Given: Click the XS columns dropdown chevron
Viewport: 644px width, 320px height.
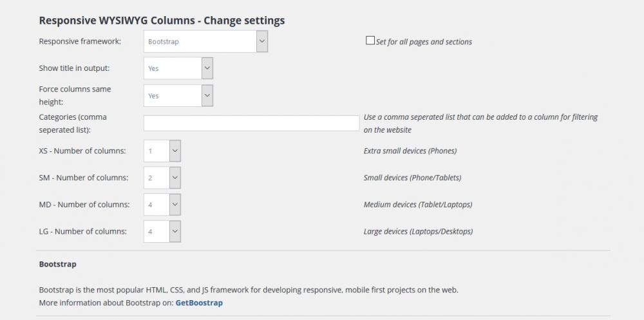Looking at the screenshot, I should point(175,151).
